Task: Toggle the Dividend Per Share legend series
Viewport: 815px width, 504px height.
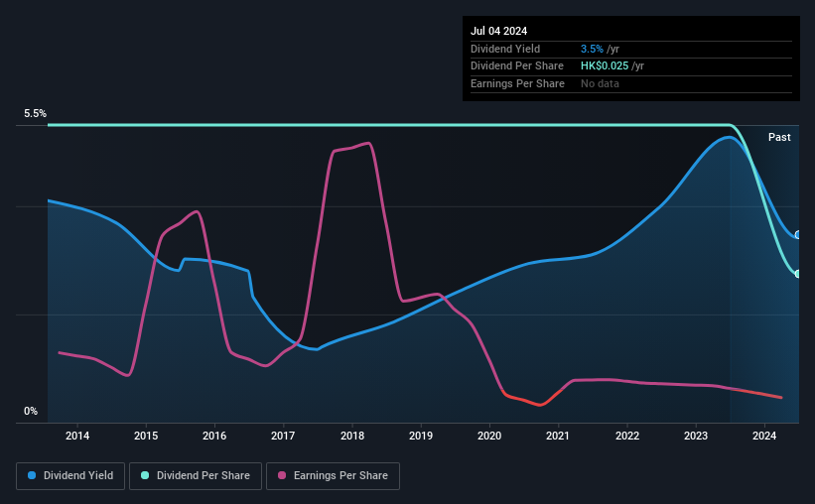Action: click(196, 476)
